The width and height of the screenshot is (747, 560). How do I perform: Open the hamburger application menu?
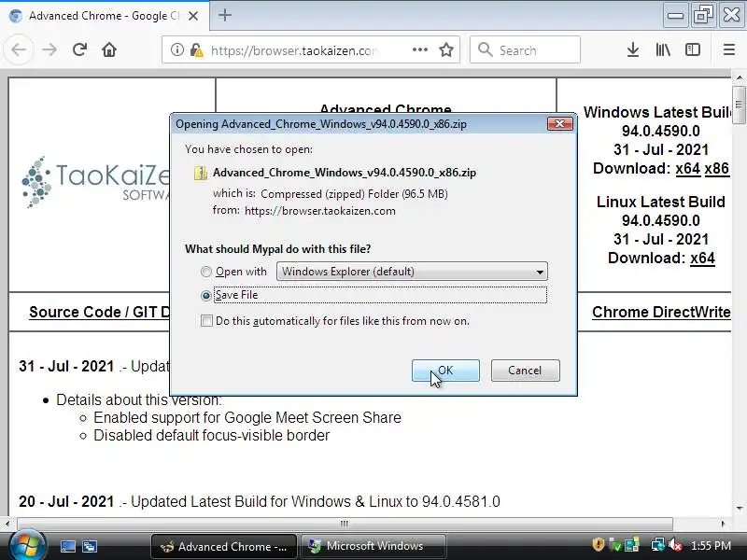729,49
